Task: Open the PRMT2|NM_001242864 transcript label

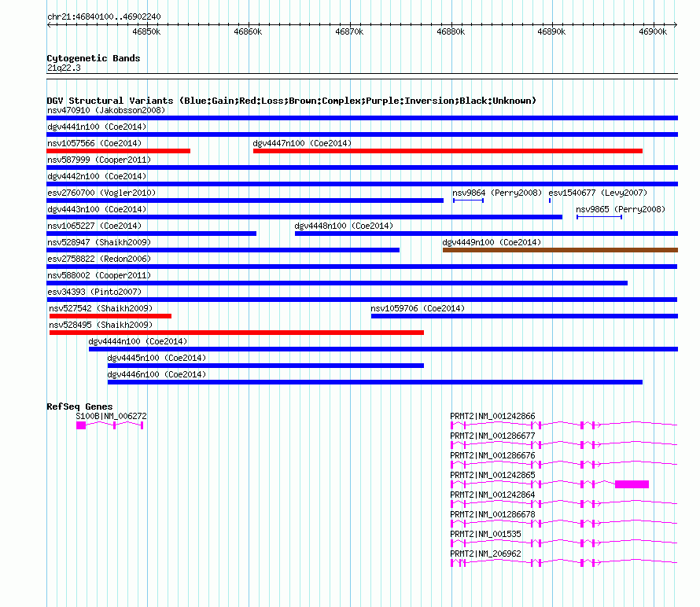Action: coord(492,495)
